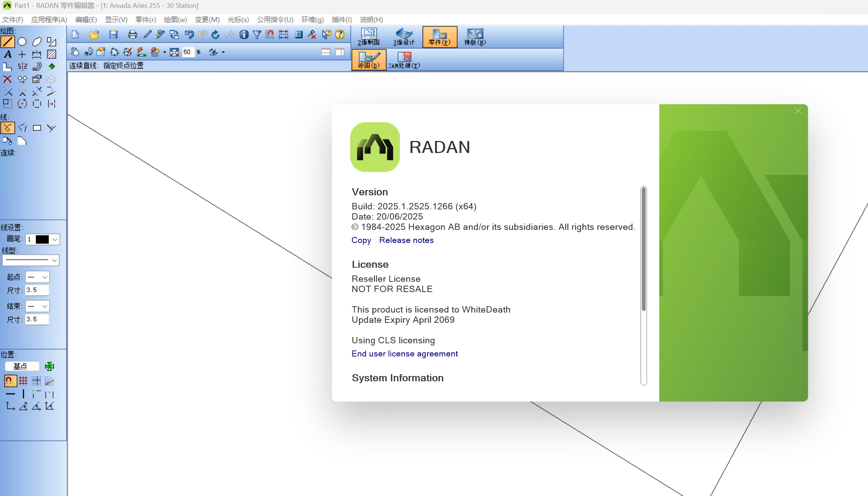Click the Copy link in About dialog

pos(361,240)
